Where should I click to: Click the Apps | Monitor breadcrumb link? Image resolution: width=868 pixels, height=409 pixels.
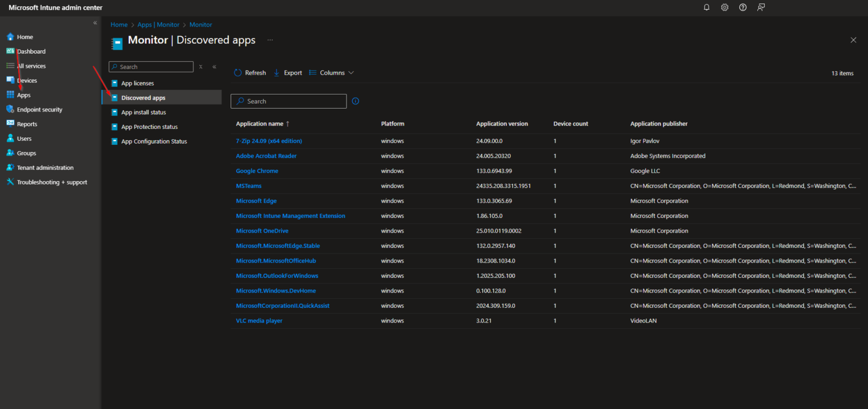pos(158,25)
